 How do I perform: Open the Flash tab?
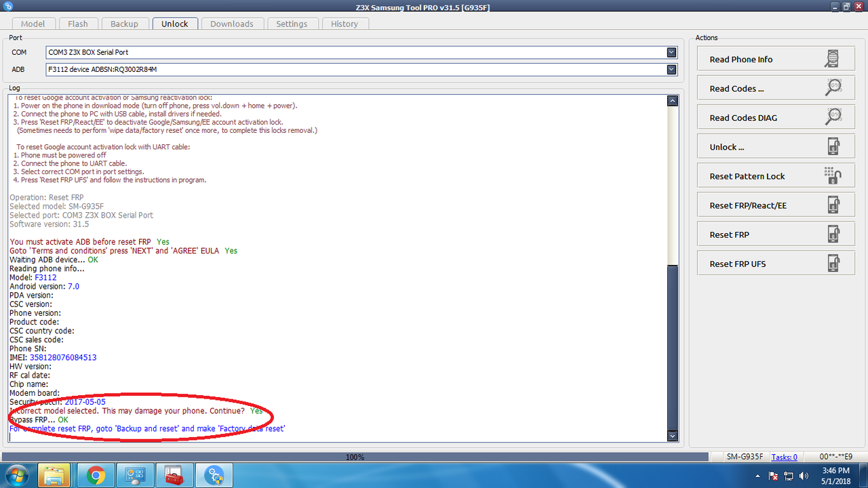point(78,24)
